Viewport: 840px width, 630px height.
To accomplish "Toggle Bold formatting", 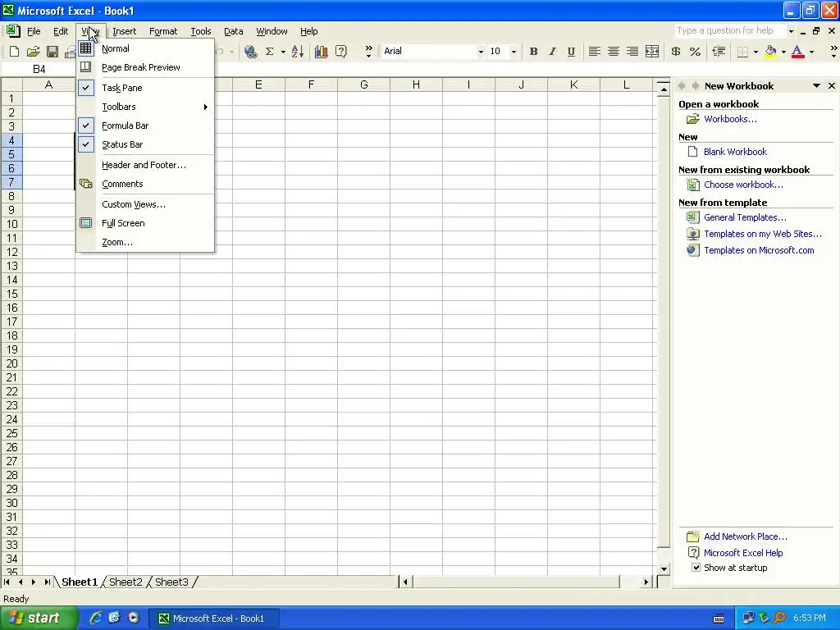I will click(x=533, y=52).
